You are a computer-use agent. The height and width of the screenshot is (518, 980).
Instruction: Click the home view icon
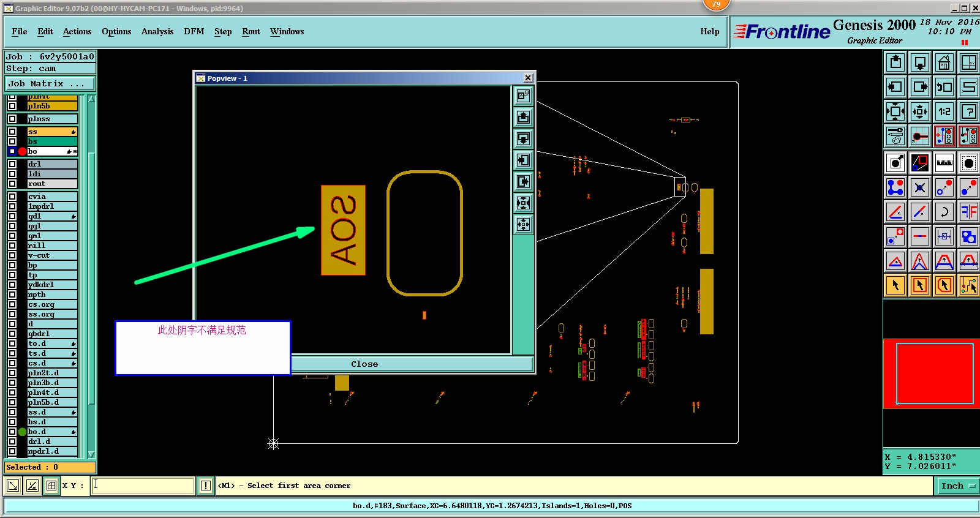[944, 62]
